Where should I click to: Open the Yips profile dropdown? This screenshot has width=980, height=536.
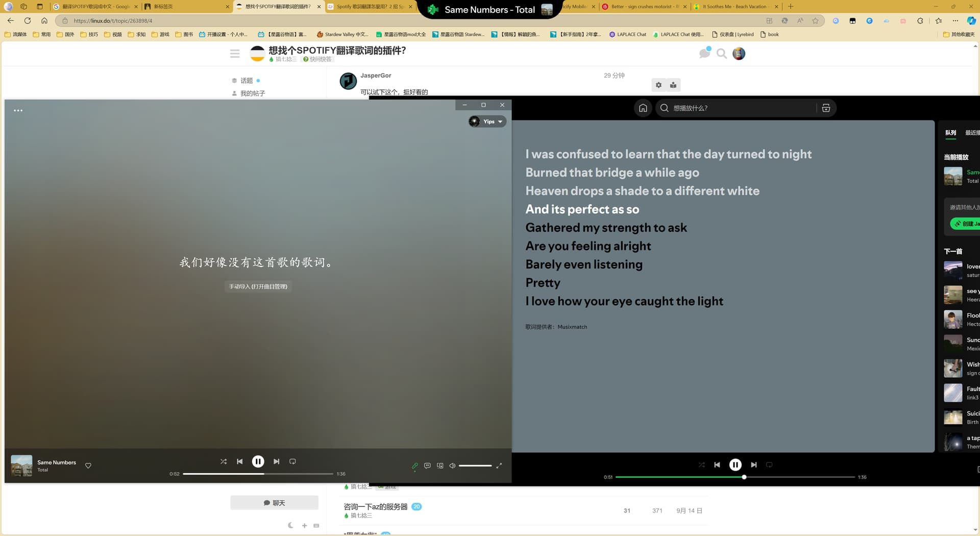tap(487, 121)
